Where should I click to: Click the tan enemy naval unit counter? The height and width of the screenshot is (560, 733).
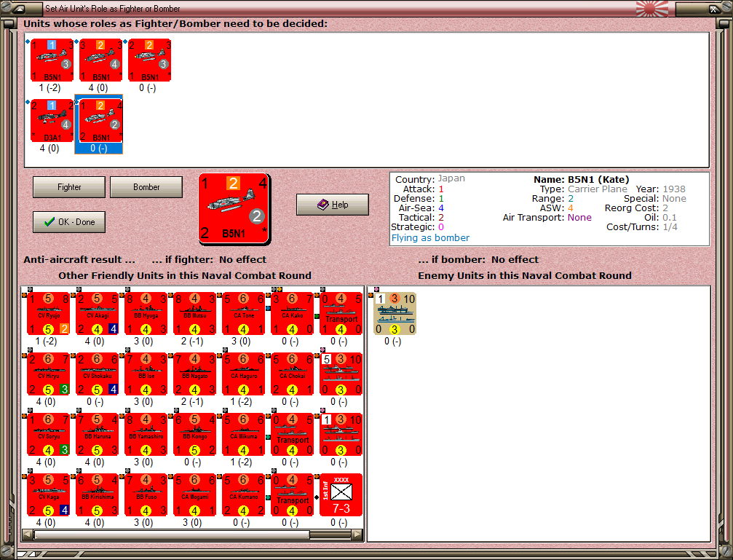[x=395, y=313]
